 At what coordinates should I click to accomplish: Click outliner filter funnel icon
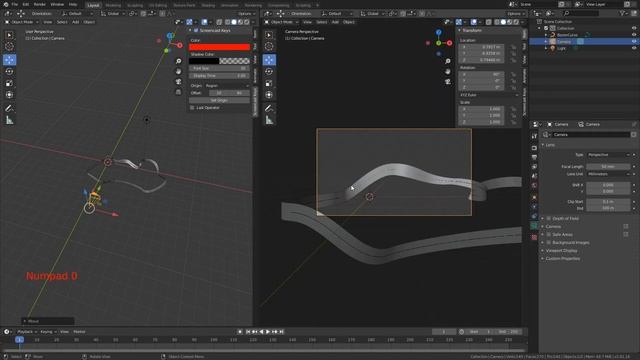coord(623,13)
